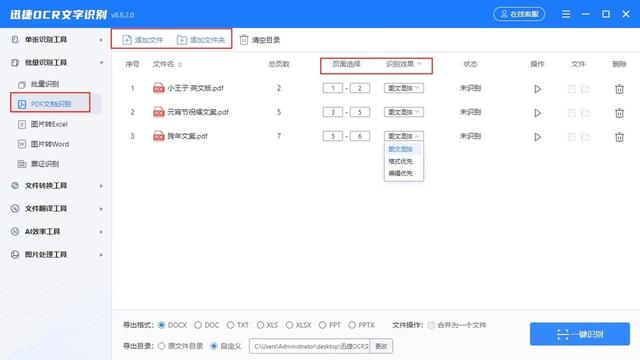The image size is (640, 360).
Task: Open the hamburger menu in title bar
Action: (566, 14)
